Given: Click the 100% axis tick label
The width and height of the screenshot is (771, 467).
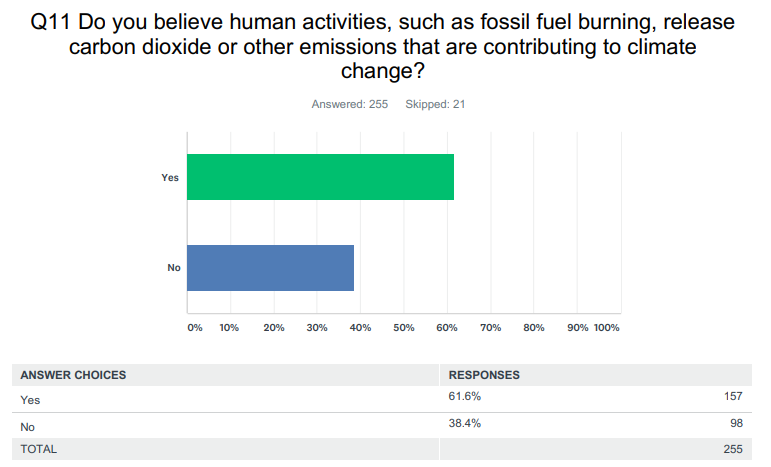Looking at the screenshot, I should click(x=608, y=327).
